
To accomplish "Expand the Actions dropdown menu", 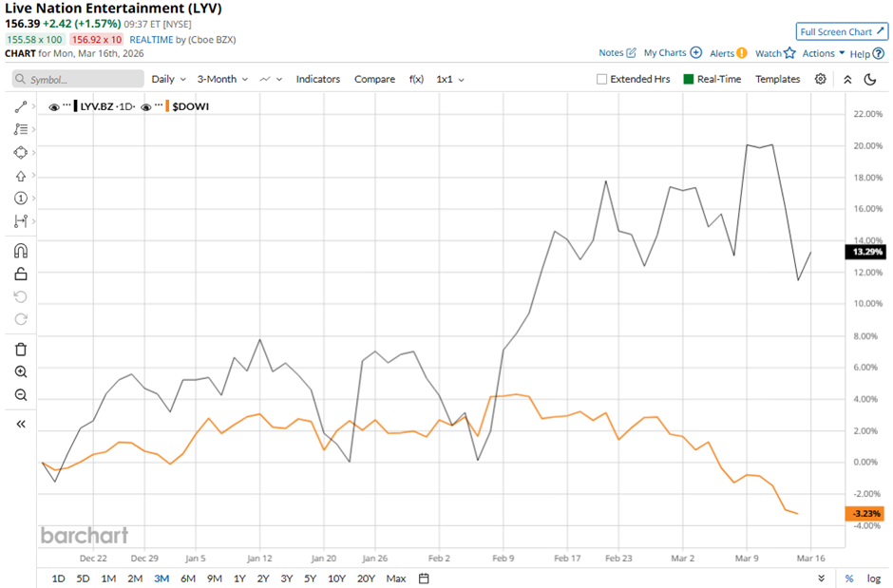I will tap(824, 53).
